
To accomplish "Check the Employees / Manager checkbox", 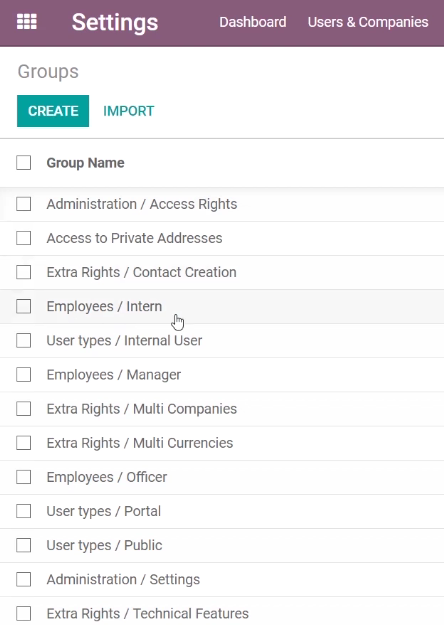I will tap(24, 375).
